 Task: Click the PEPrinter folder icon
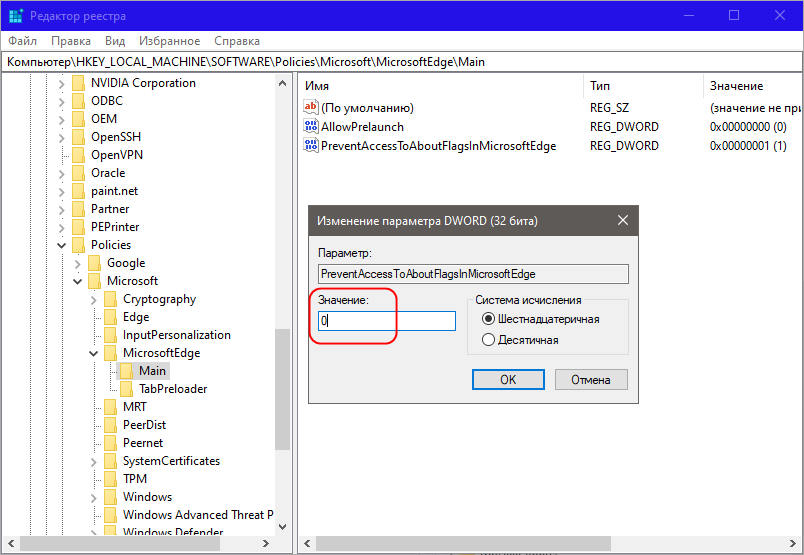pyautogui.click(x=78, y=227)
